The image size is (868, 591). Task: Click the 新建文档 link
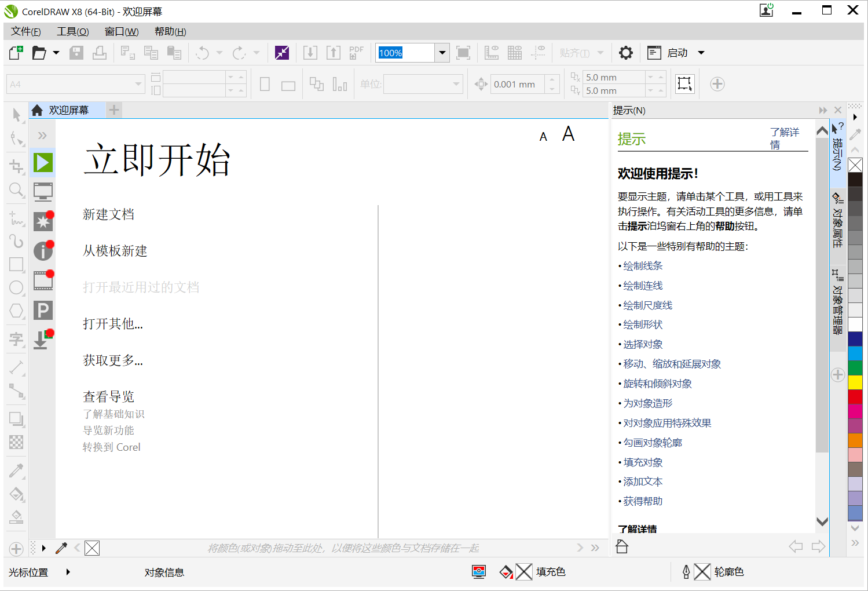[x=109, y=214]
